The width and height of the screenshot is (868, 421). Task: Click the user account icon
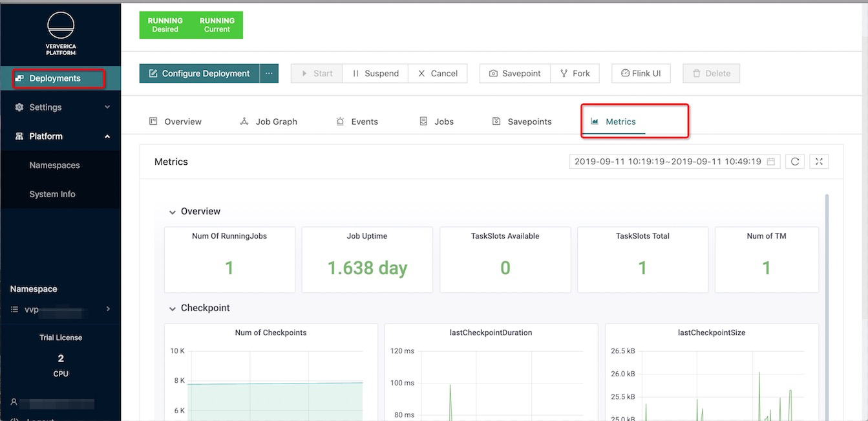(x=14, y=402)
